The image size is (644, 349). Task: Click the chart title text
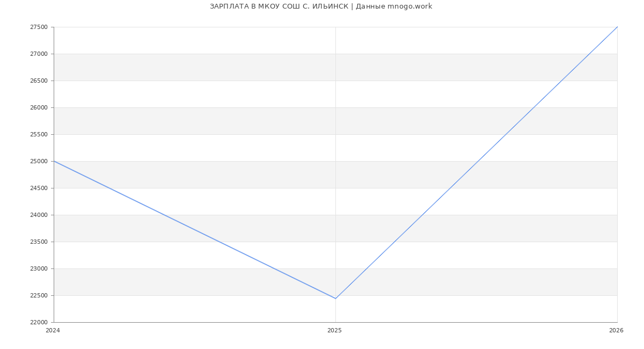(321, 6)
